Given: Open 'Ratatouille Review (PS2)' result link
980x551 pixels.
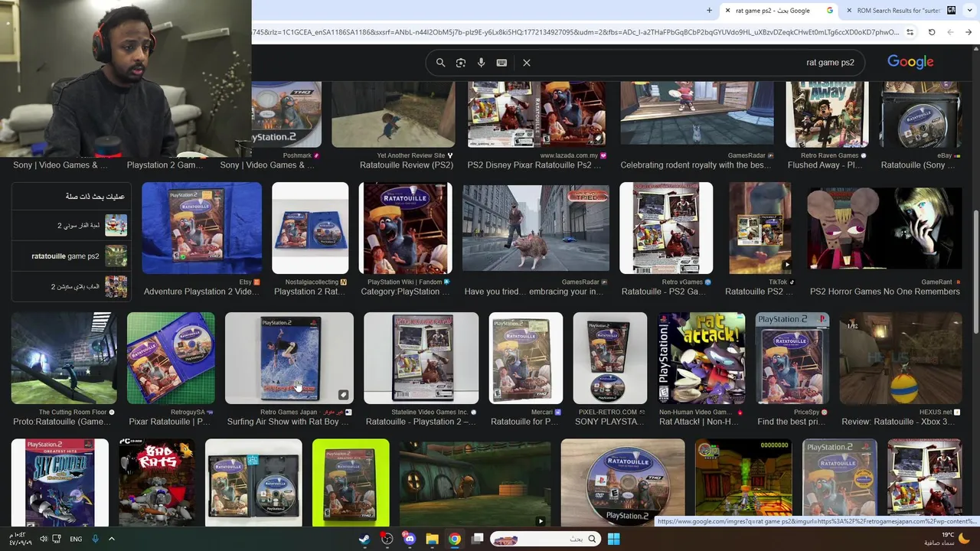Looking at the screenshot, I should click(407, 165).
